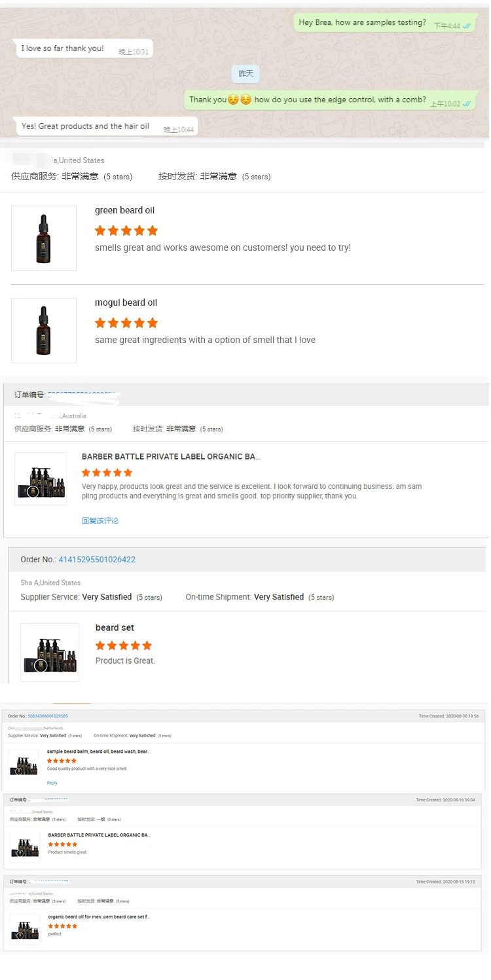Click the 回复该评论 reply link
491x980 pixels.
(100, 521)
